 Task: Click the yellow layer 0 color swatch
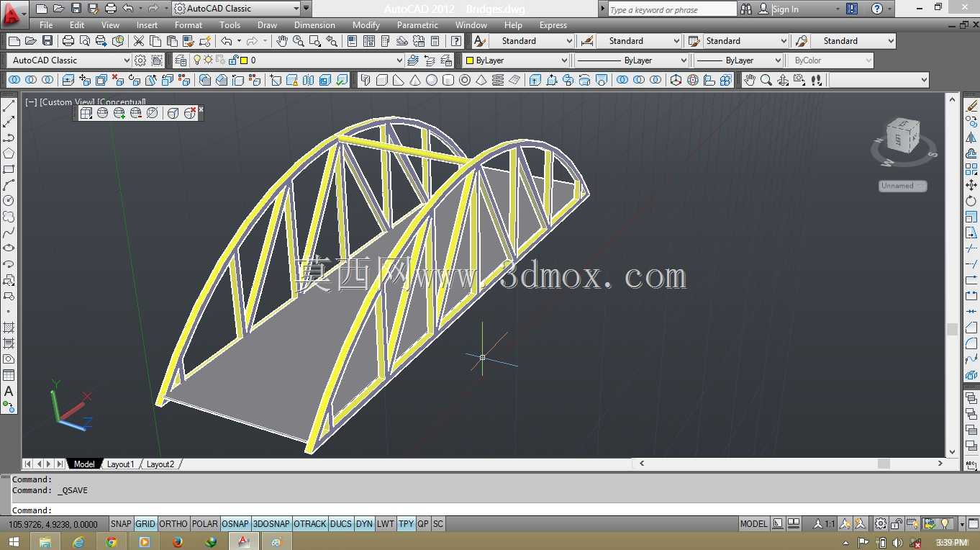tap(244, 60)
